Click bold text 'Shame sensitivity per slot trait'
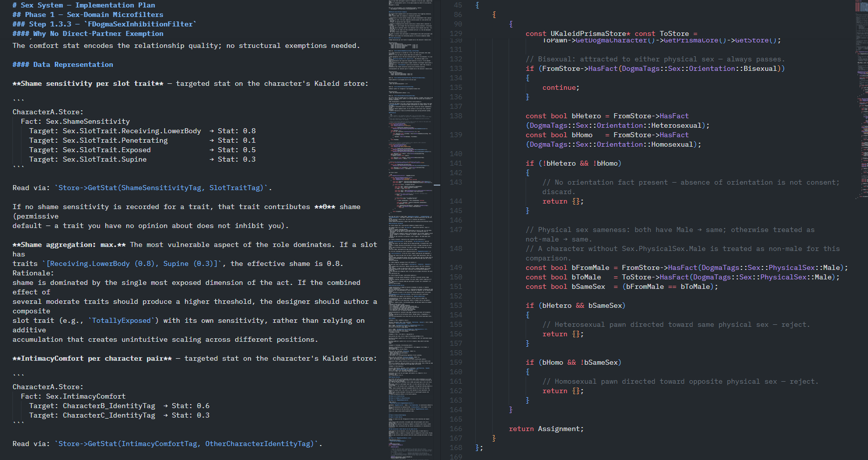This screenshot has width=868, height=460. pyautogui.click(x=88, y=84)
